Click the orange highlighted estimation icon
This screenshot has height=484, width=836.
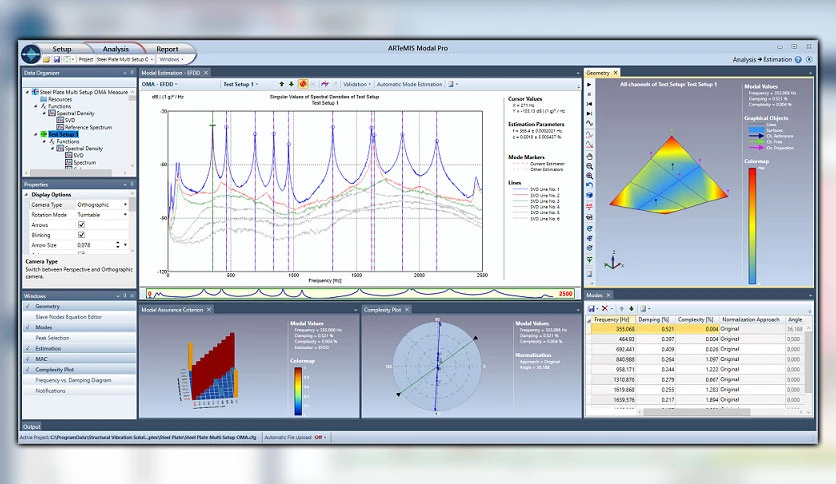[303, 84]
